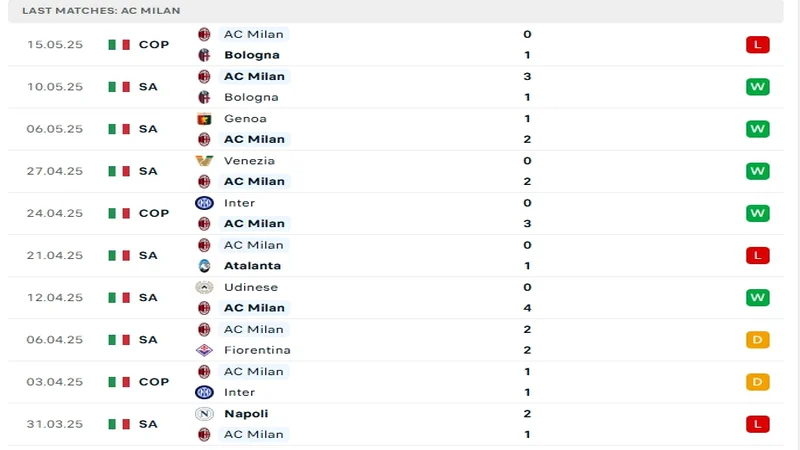Click the Bologna crest in 15.05.25 match

click(x=204, y=55)
